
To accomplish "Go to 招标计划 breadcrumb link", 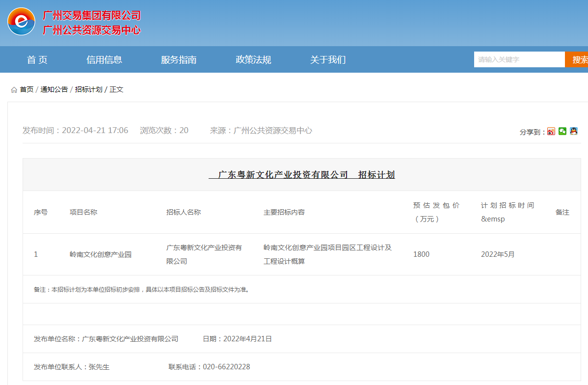I will (x=88, y=89).
